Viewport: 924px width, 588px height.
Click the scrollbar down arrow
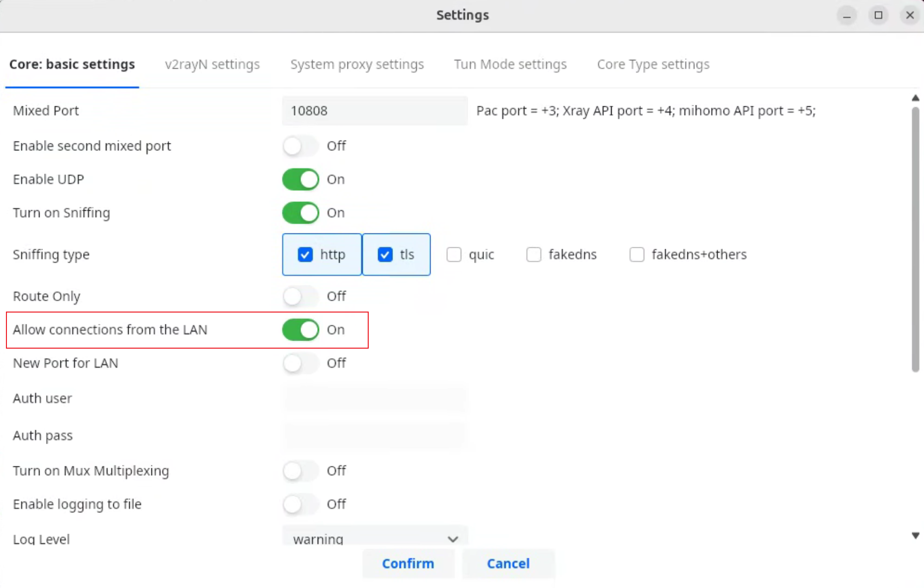915,536
